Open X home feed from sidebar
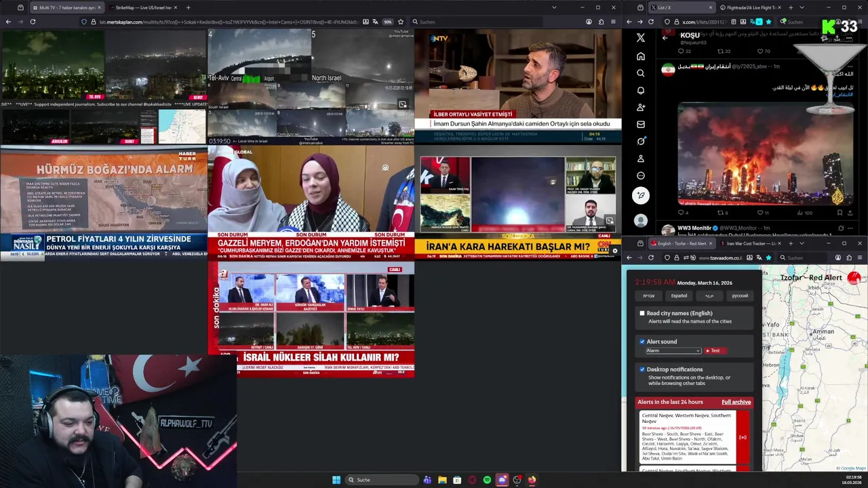Image resolution: width=868 pixels, height=488 pixels. [641, 56]
